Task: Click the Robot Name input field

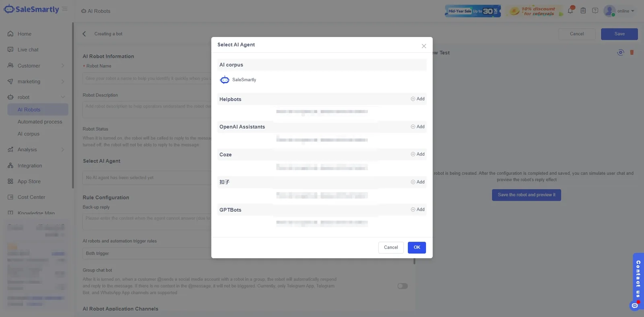Action: (x=147, y=78)
